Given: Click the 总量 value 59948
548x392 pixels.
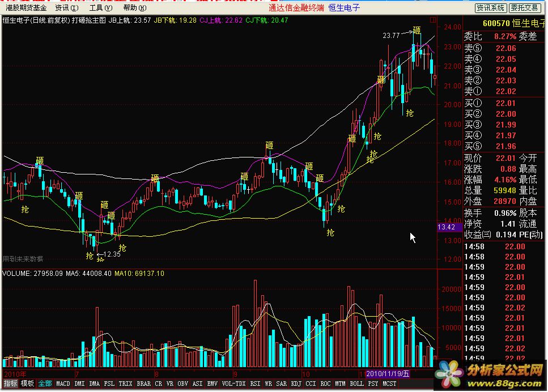Looking at the screenshot, I should pos(505,191).
